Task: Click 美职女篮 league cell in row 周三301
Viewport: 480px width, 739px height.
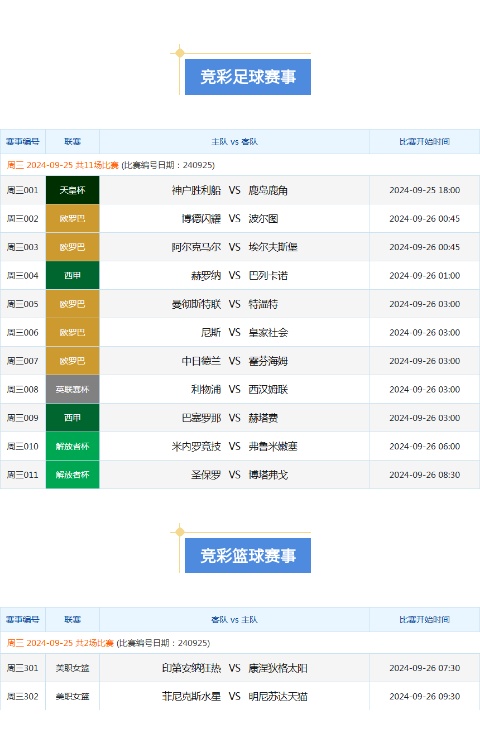Action: 73,668
